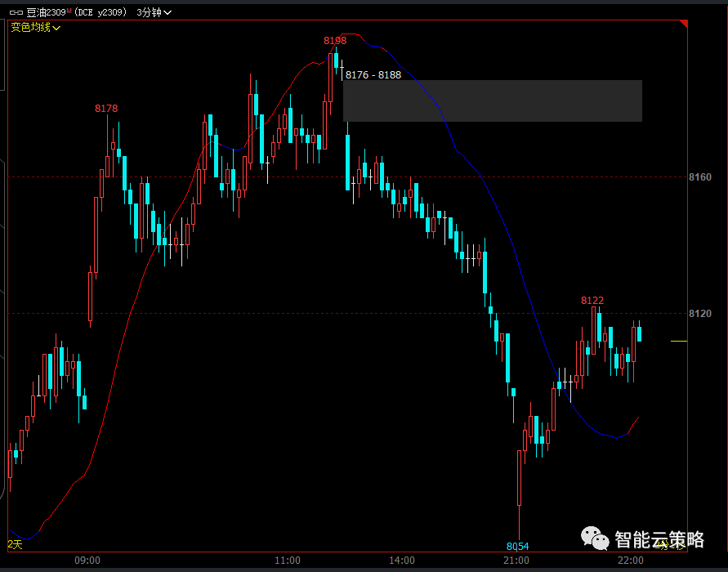Click the 2天 range label at bottom-left

(x=15, y=544)
